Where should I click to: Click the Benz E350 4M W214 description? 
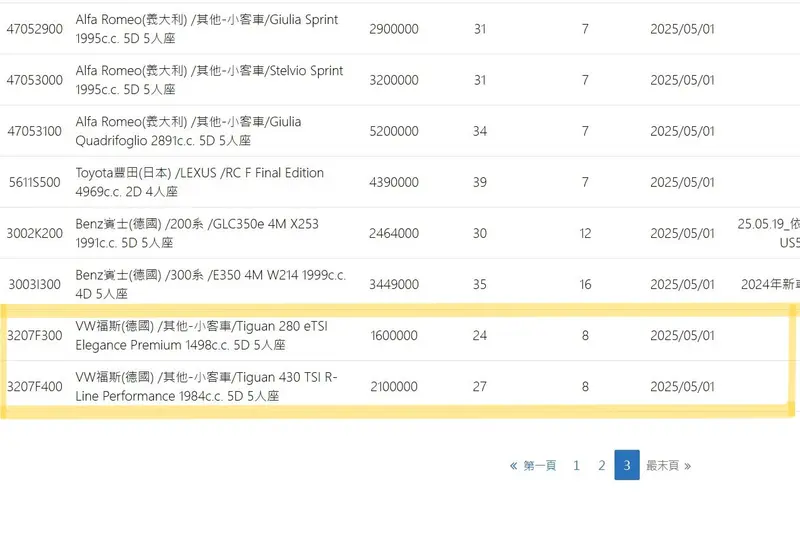pos(211,284)
